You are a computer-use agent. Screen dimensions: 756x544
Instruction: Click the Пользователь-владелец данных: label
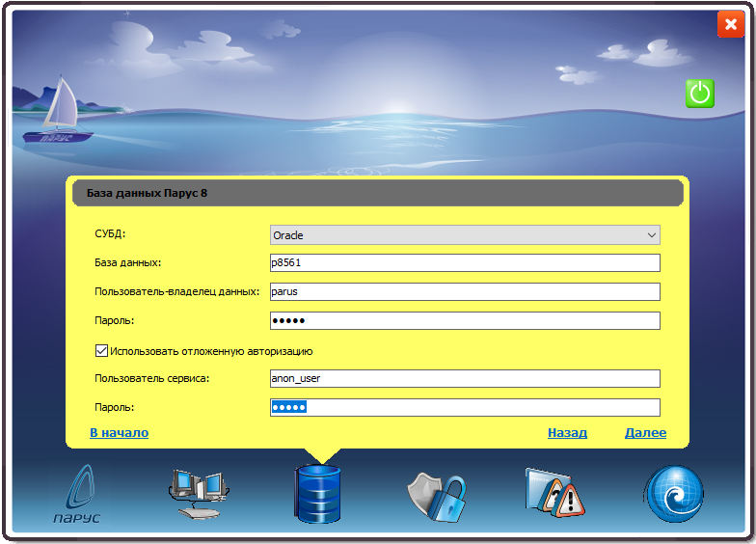click(x=177, y=291)
